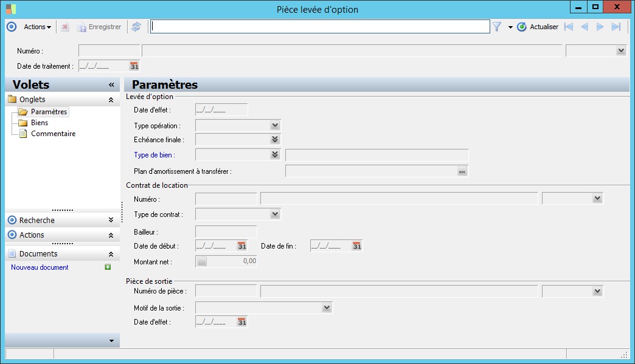Open the Motif de la sortie dropdown
The width and height of the screenshot is (635, 364).
point(327,307)
